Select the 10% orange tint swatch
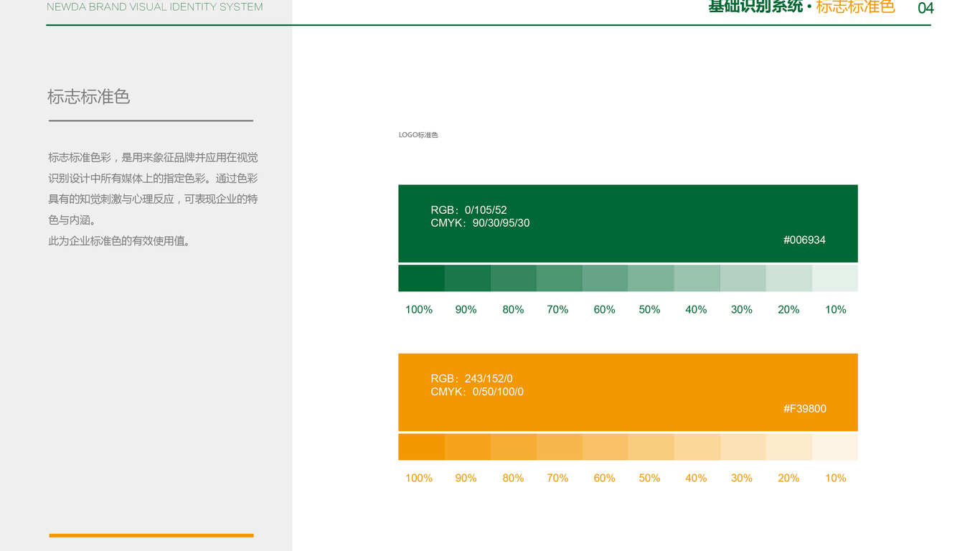Image resolution: width=980 pixels, height=551 pixels. coord(835,447)
